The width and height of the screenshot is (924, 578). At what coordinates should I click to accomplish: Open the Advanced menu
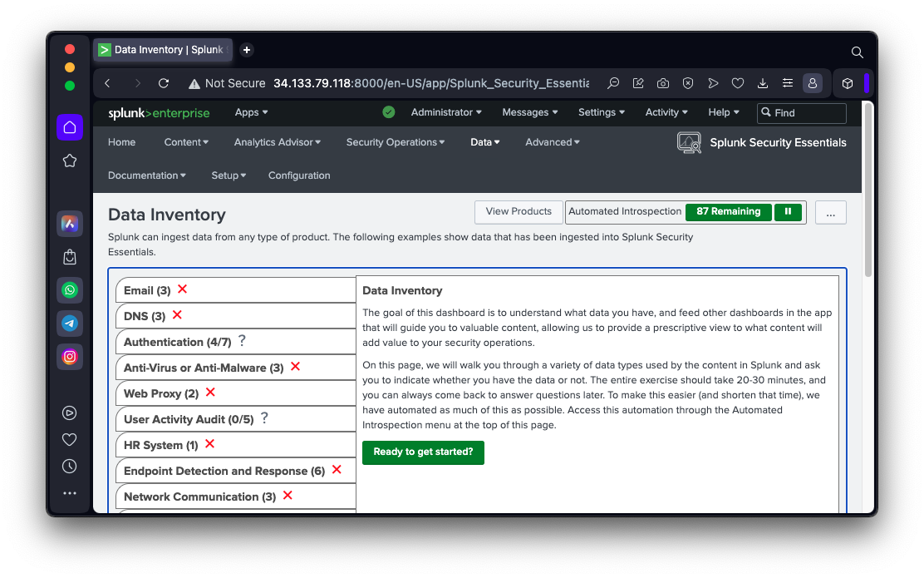click(x=553, y=142)
